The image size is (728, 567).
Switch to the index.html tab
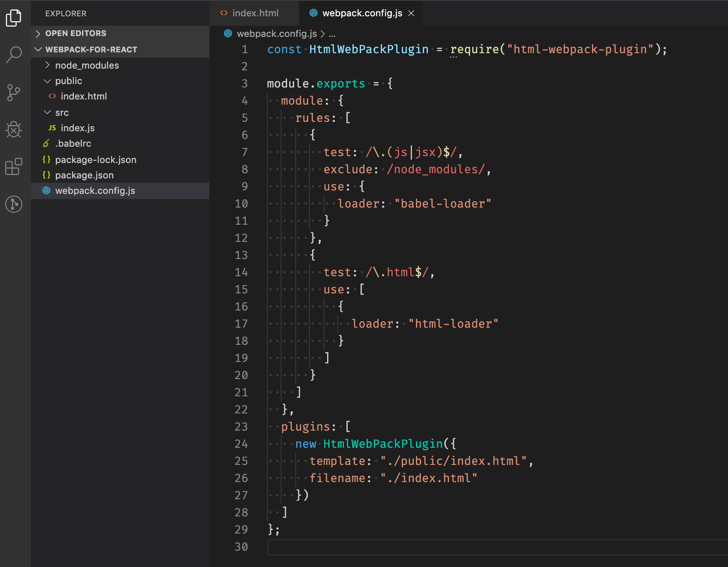[255, 13]
